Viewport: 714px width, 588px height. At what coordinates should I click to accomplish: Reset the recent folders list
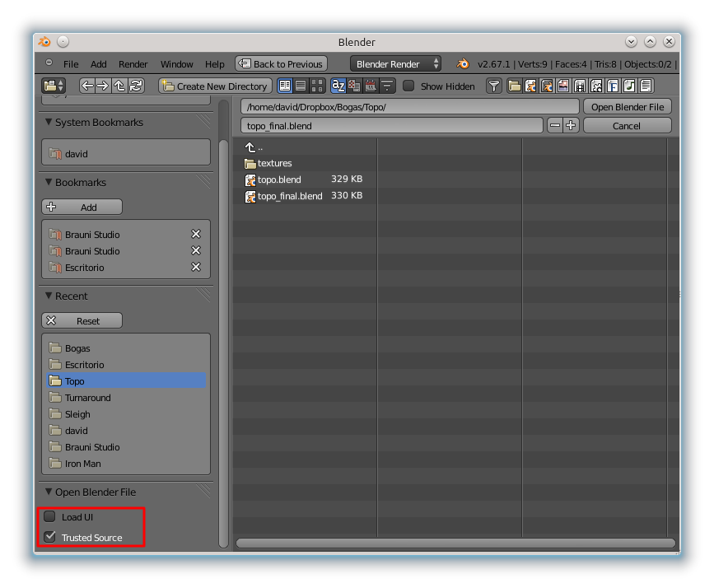(x=82, y=320)
